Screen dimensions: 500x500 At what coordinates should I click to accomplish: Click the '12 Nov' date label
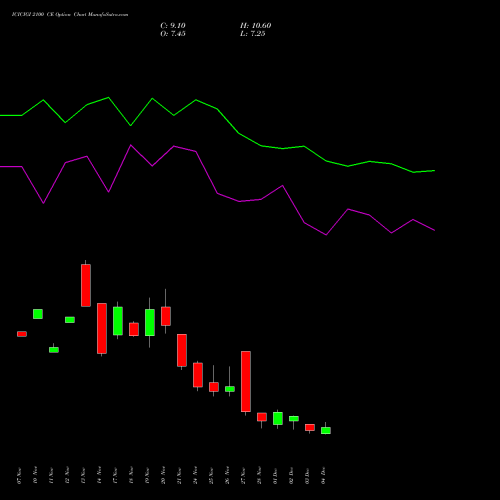67,476
